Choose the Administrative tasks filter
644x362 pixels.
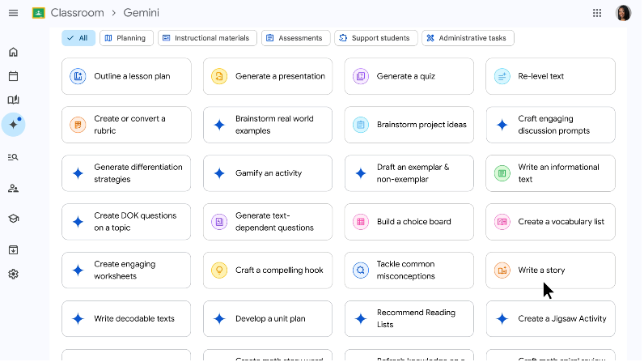click(x=468, y=38)
